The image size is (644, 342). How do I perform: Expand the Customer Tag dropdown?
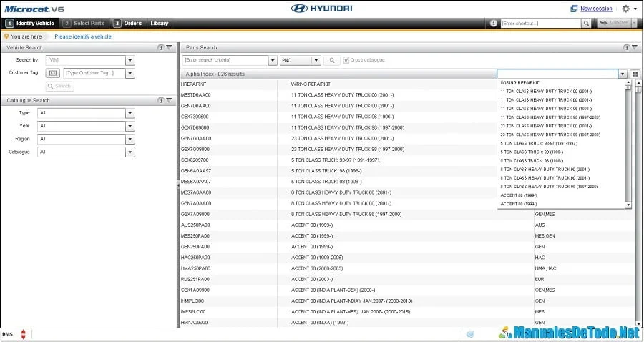coord(130,73)
